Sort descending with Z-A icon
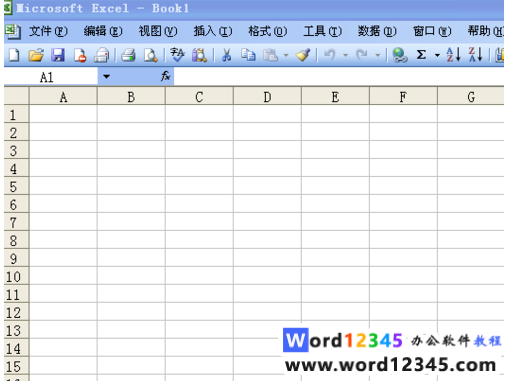 [475, 54]
